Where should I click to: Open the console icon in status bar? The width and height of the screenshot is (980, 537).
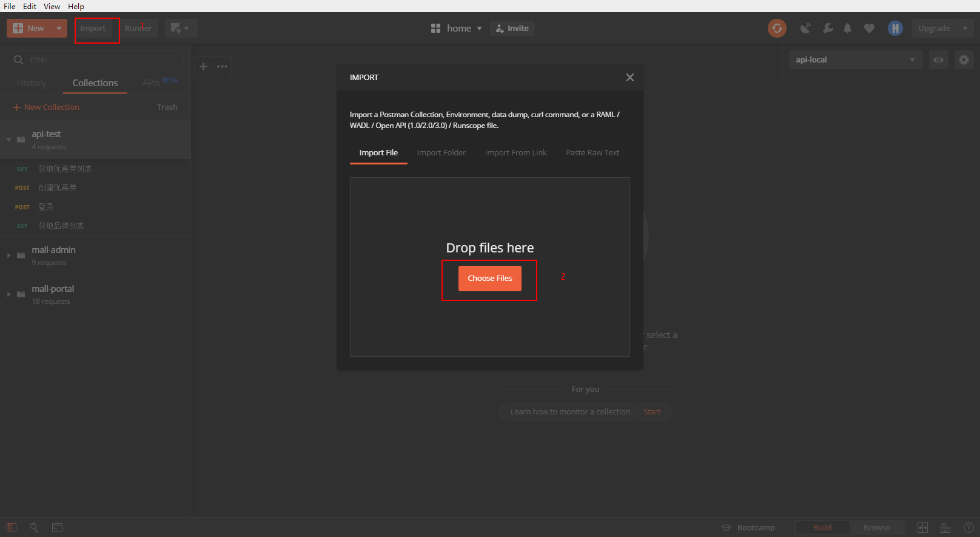57,527
